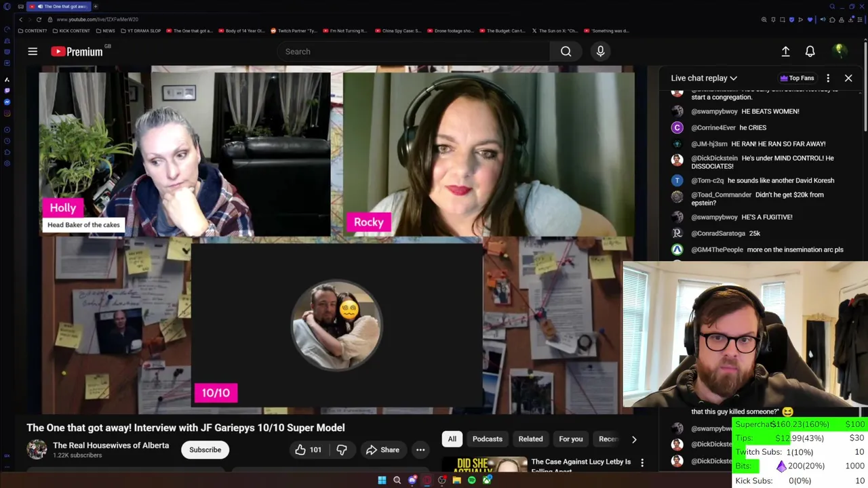Dislike the video with thumbs down

(342, 450)
